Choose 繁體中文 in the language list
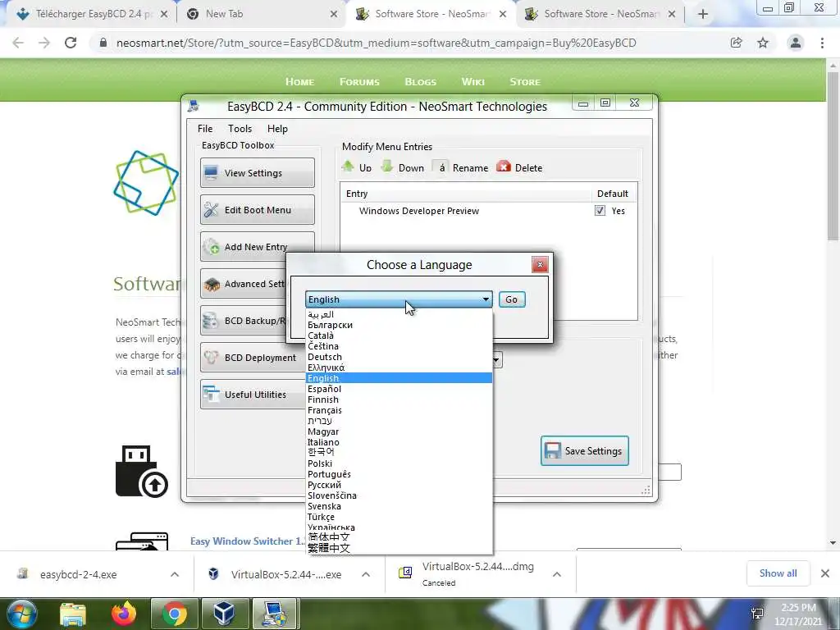 pos(399,548)
